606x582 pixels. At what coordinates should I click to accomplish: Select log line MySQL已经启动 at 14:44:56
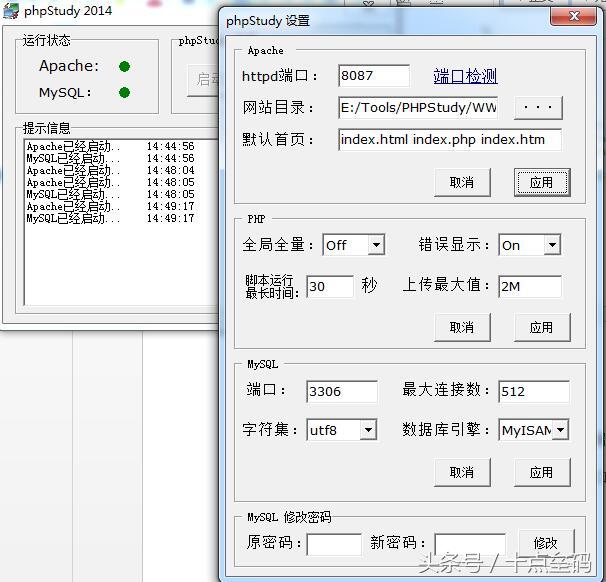click(x=111, y=158)
